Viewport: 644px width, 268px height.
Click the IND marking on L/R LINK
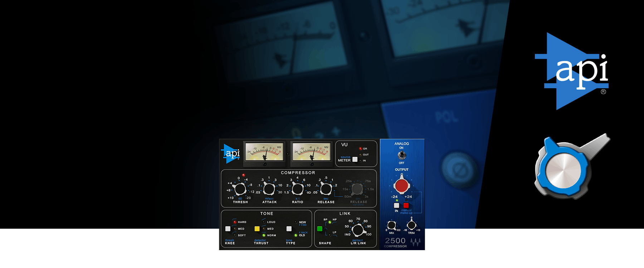(347, 235)
